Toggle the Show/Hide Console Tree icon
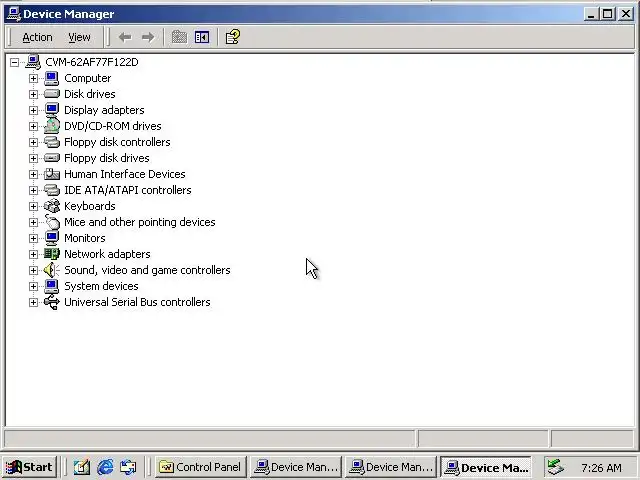 tap(202, 37)
